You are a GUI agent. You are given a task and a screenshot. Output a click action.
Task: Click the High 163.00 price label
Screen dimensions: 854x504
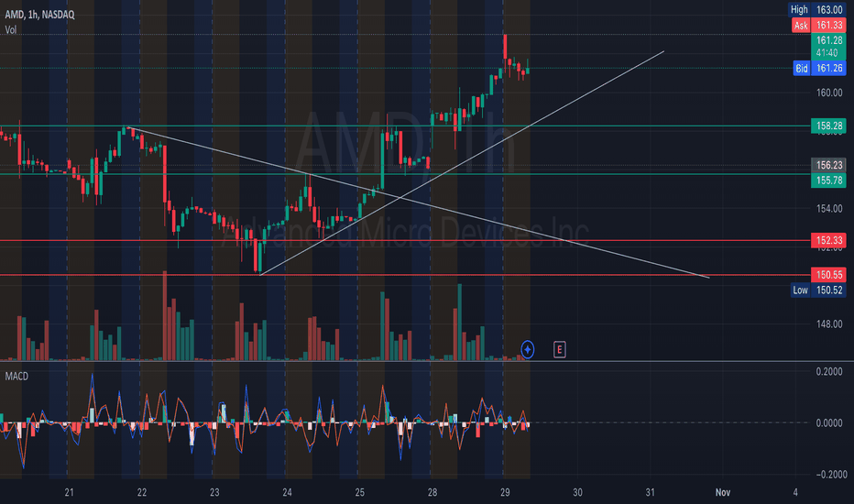coord(817,9)
